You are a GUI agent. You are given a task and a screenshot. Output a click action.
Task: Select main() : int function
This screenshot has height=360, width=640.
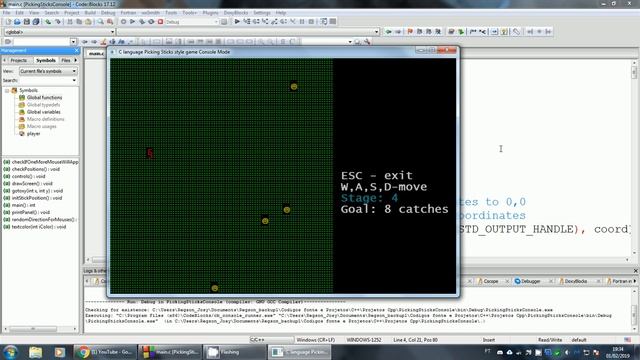tap(23, 205)
